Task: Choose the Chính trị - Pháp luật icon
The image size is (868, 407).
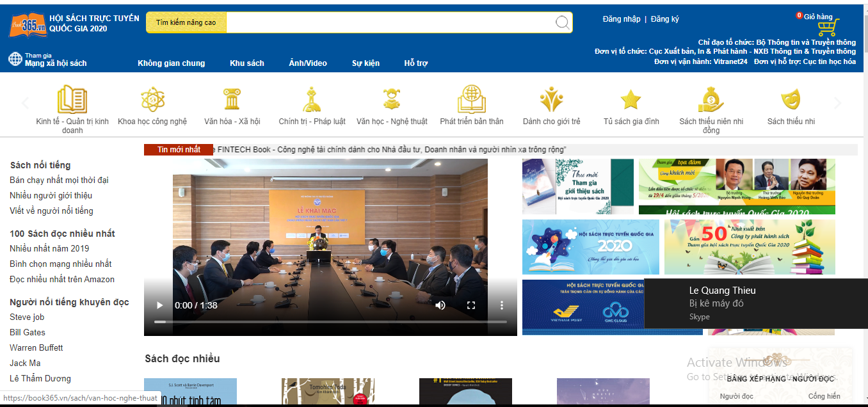Action: pyautogui.click(x=312, y=100)
